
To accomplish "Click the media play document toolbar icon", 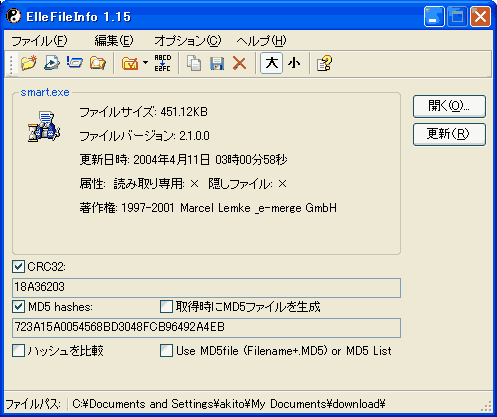I will coord(52,63).
